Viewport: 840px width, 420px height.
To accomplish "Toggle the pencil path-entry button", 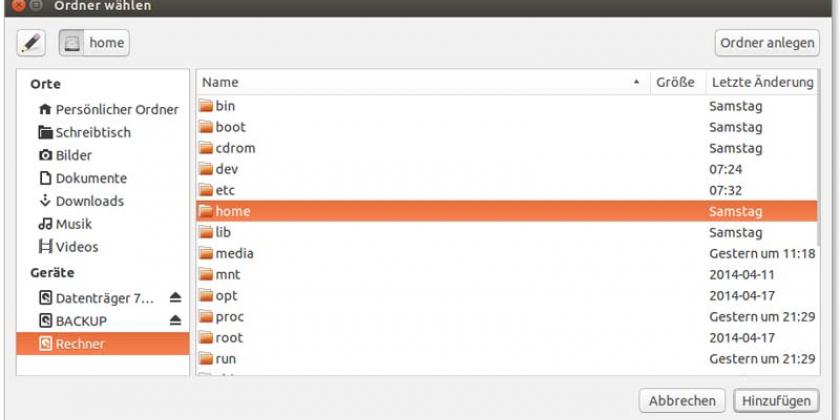I will click(34, 43).
